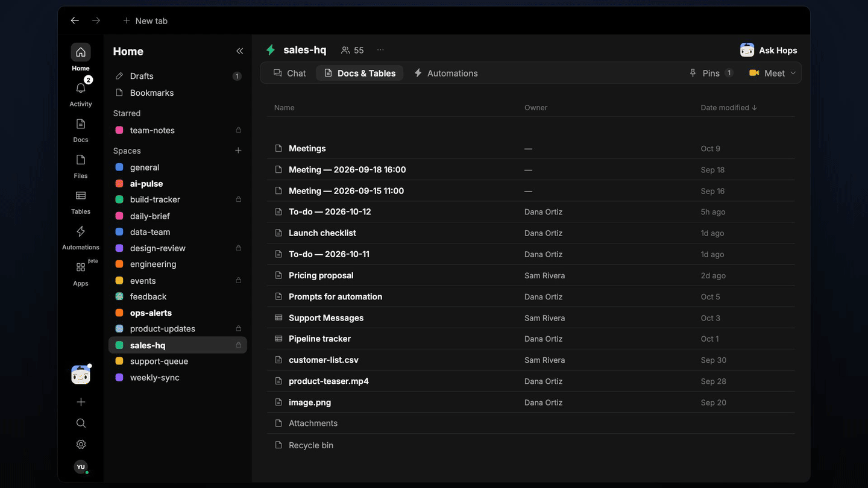Click the Ask Hops assistant button
Screen dimensions: 868x488
tap(769, 51)
